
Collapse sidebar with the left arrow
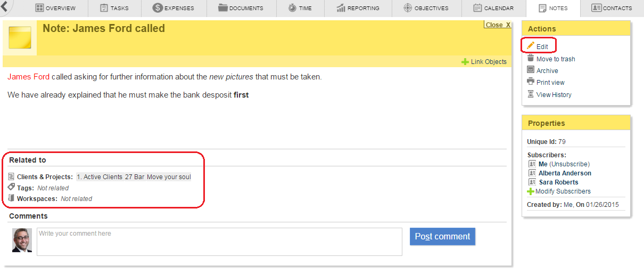point(5,7)
